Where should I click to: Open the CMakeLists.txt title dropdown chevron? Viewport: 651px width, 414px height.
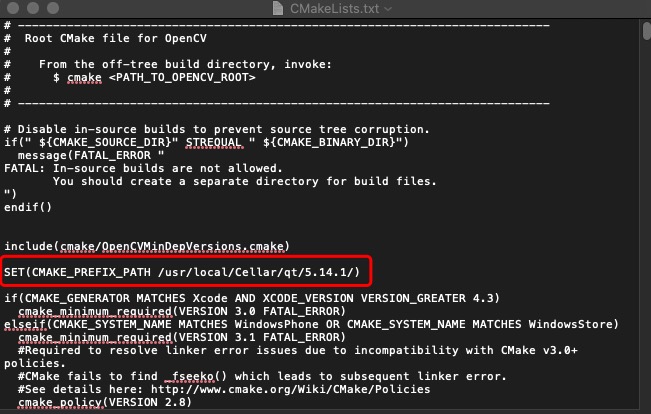click(x=388, y=9)
